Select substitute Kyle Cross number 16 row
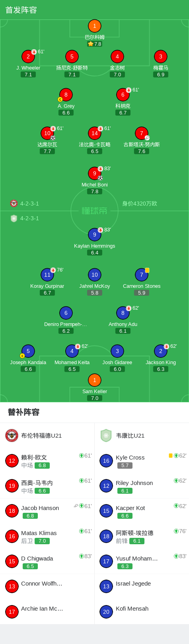189x644 pixels. point(142,461)
